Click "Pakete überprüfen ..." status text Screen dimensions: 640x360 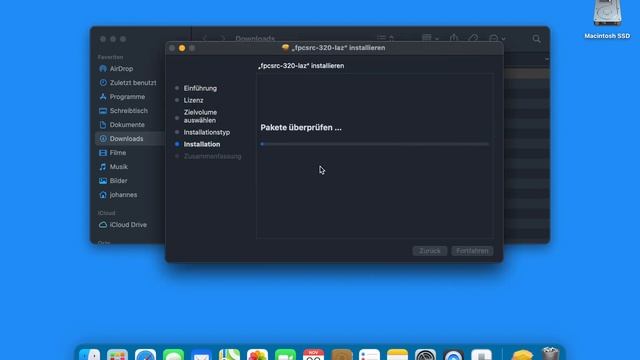point(301,128)
